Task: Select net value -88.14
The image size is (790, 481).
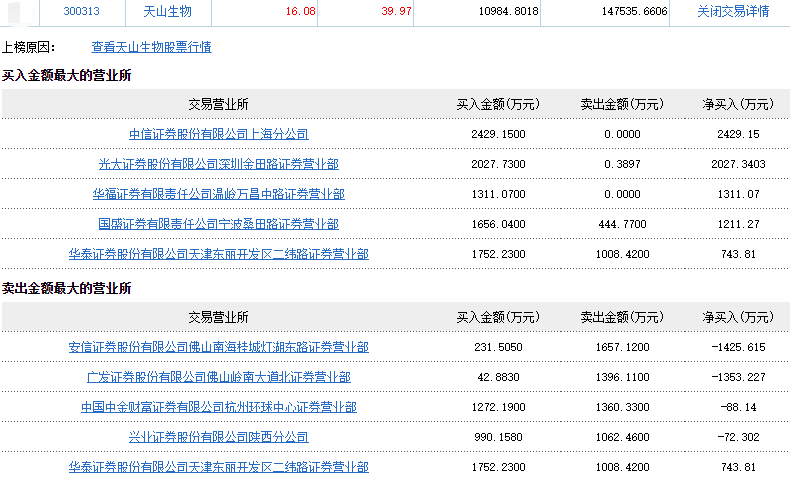Action: (738, 407)
